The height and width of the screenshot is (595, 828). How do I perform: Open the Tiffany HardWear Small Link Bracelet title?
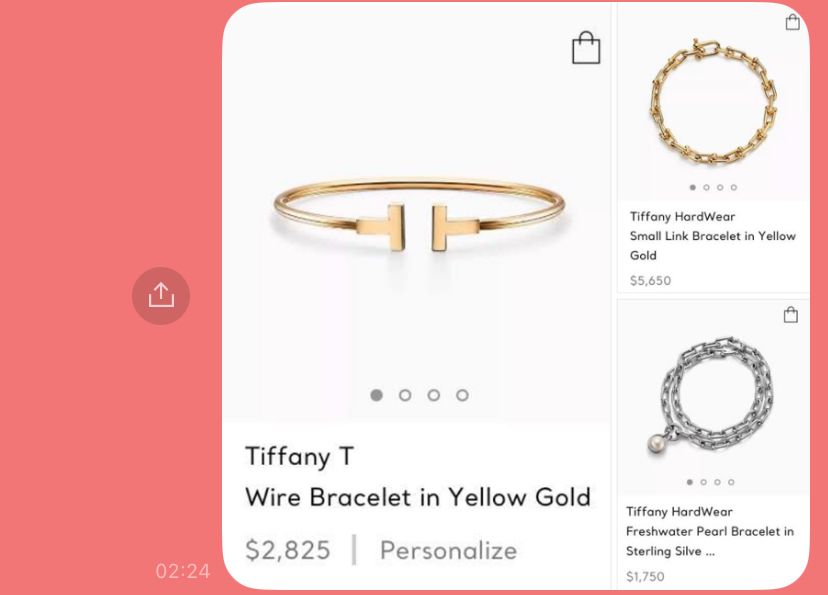pos(712,236)
